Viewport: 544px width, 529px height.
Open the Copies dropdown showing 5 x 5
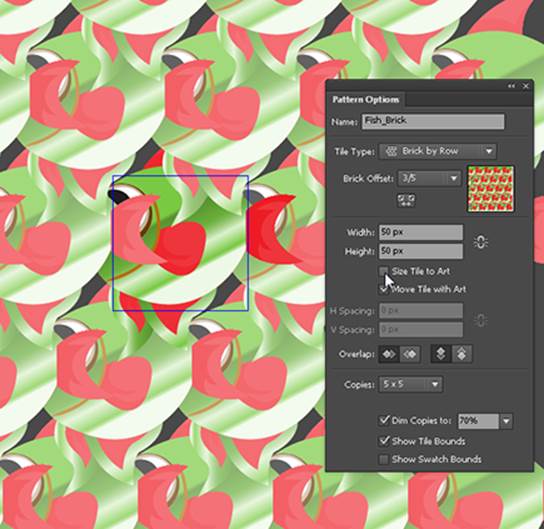click(x=410, y=384)
